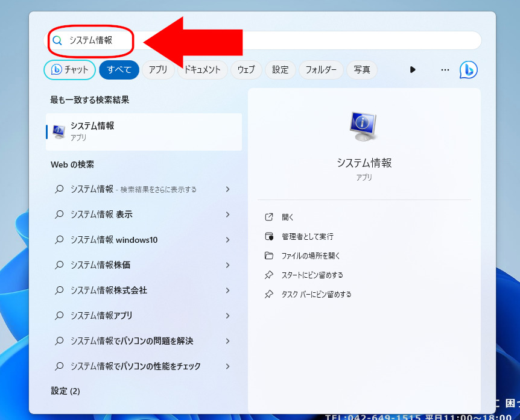This screenshot has width=520, height=420.
Task: Open the チャット filter chip
Action: (x=70, y=70)
